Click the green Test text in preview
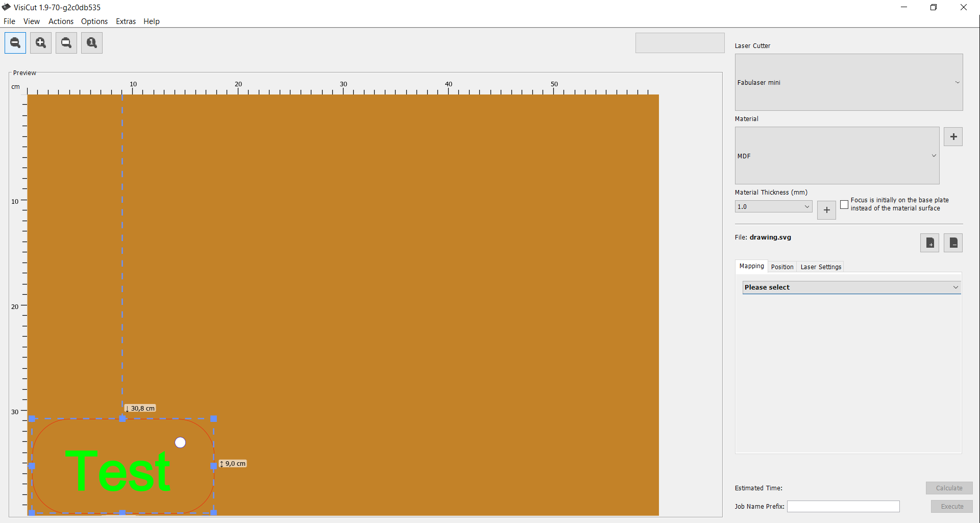This screenshot has width=980, height=523. 118,471
